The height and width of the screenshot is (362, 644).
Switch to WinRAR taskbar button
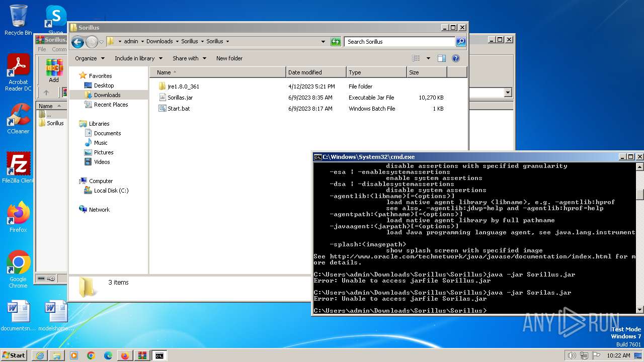tap(142, 355)
